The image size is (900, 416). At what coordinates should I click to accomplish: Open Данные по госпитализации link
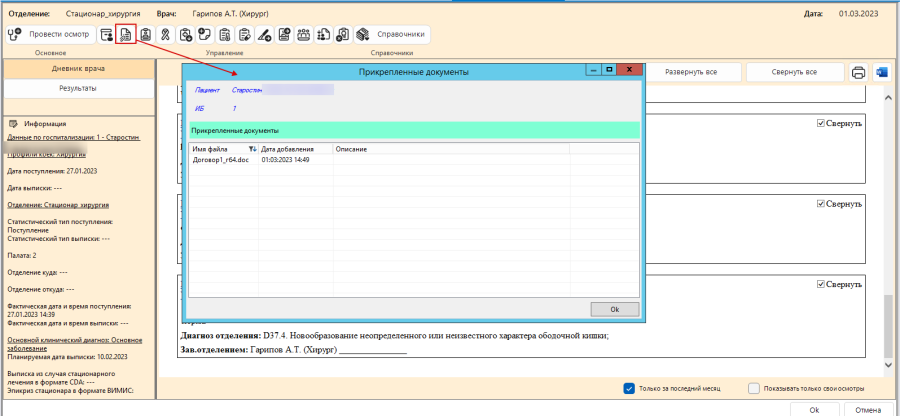point(73,138)
